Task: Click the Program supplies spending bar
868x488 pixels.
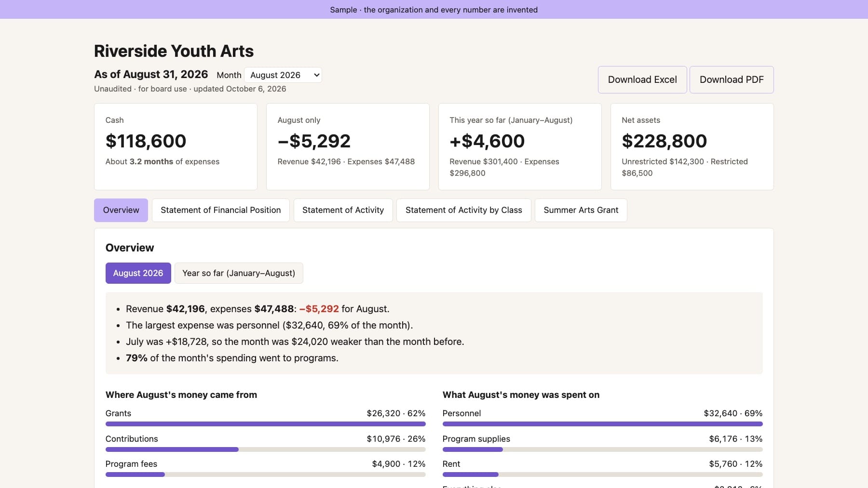Action: (x=603, y=449)
